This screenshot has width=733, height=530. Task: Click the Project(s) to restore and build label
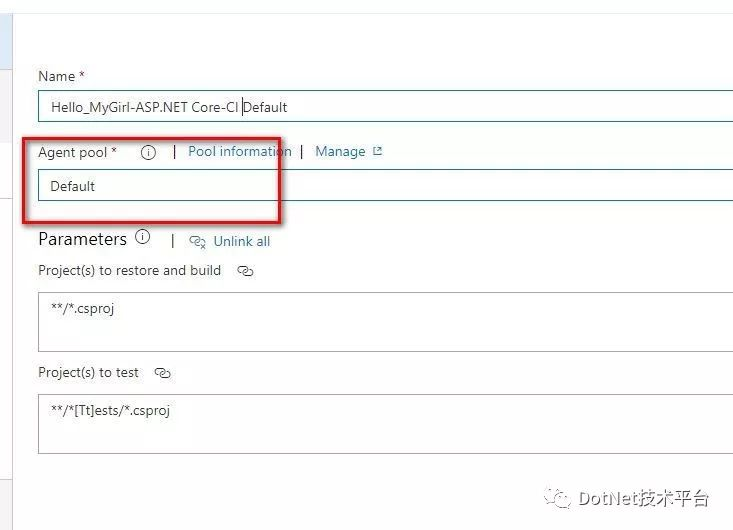coord(129,271)
